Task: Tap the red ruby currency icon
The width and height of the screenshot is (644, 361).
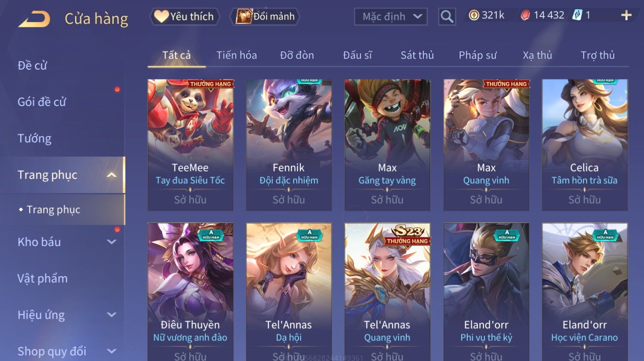Action: (x=525, y=15)
